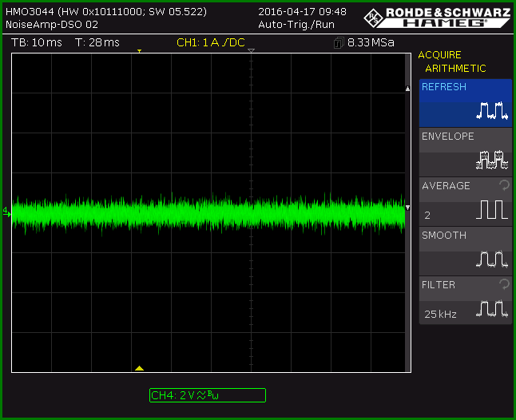Click the TB: 10 ms timebase readout
The image size is (516, 420).
37,42
